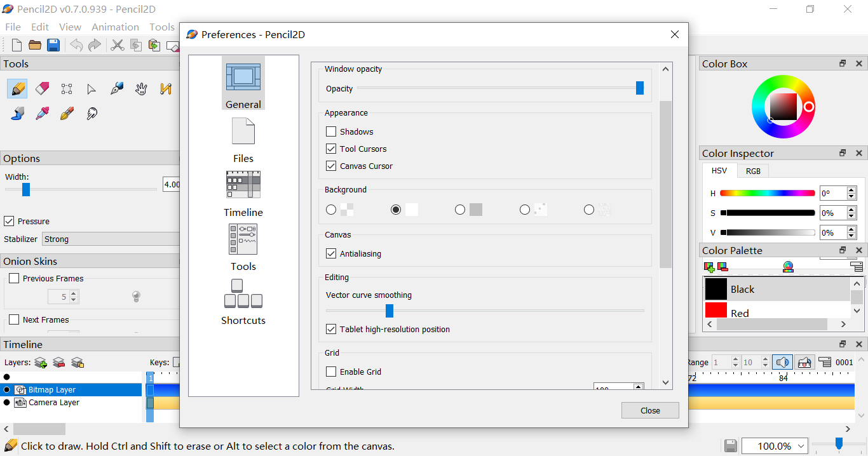Screen dimensions: 868x456
Task: Open the Shortcuts preferences page
Action: [243, 302]
